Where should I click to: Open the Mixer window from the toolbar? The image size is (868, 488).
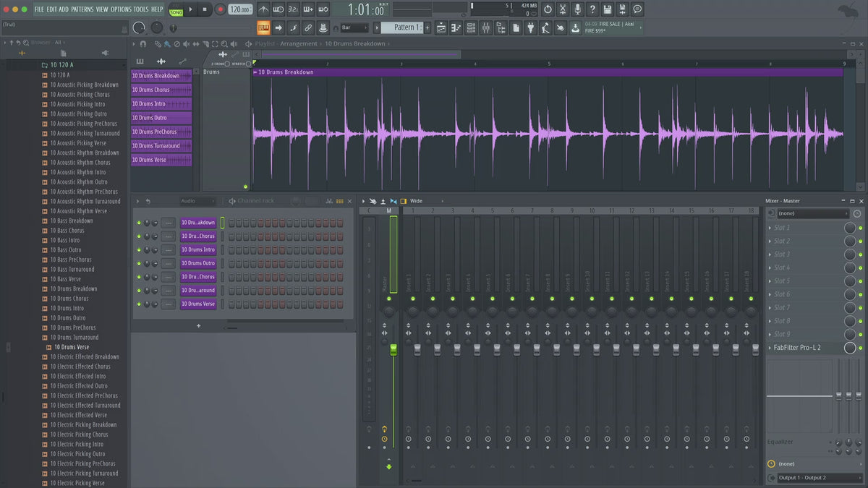[x=485, y=27]
